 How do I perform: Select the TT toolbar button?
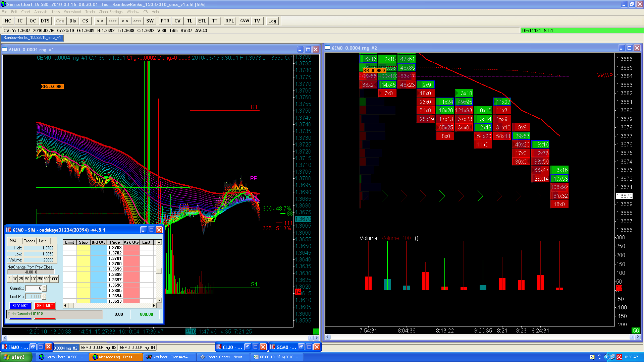[x=214, y=21]
